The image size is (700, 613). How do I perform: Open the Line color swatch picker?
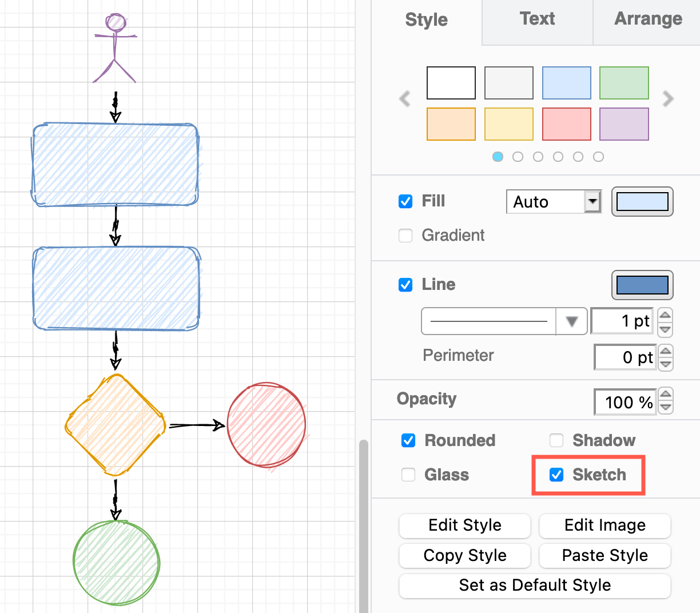tap(642, 285)
